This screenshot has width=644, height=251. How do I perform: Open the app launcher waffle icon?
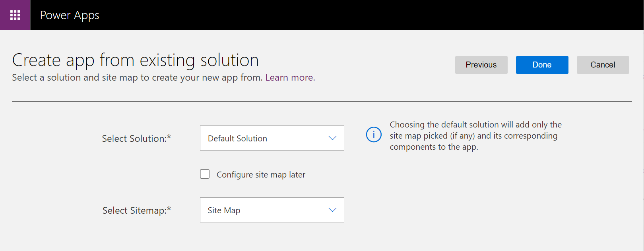click(x=15, y=15)
